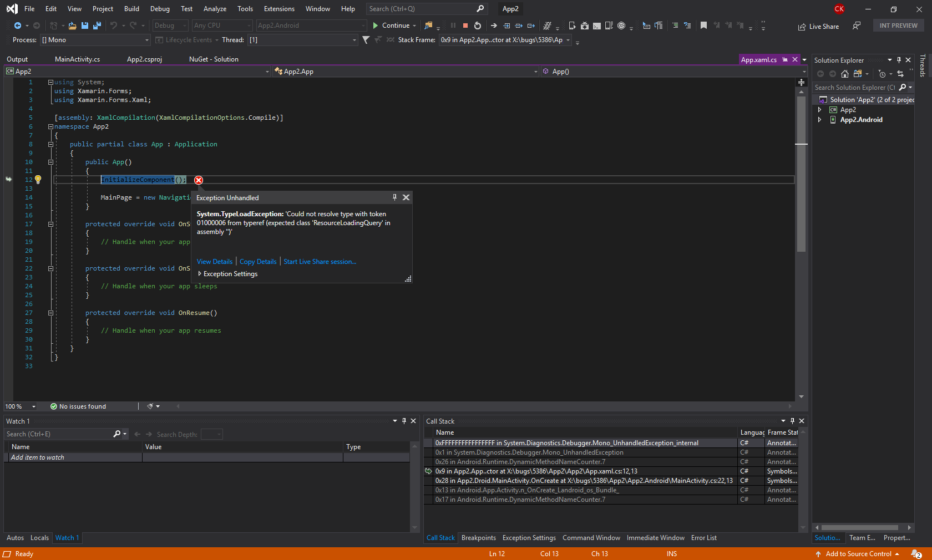This screenshot has height=560, width=932.
Task: Click the Navigate Backward arrow icon
Action: click(x=18, y=26)
